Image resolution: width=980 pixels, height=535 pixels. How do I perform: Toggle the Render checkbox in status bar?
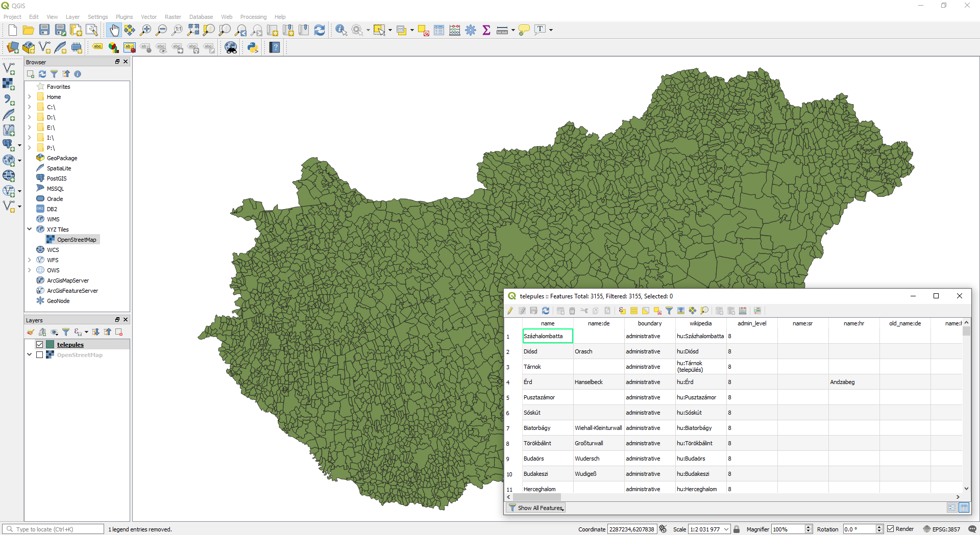point(891,529)
